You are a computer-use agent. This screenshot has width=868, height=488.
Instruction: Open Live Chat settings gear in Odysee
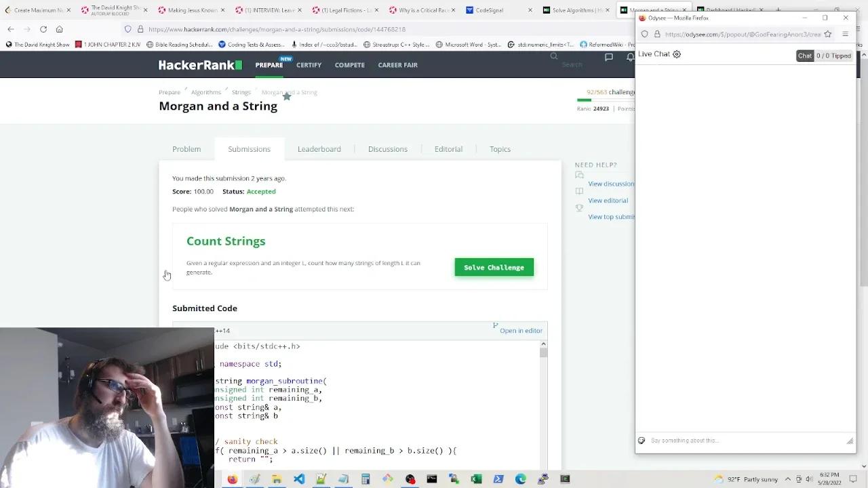(677, 54)
